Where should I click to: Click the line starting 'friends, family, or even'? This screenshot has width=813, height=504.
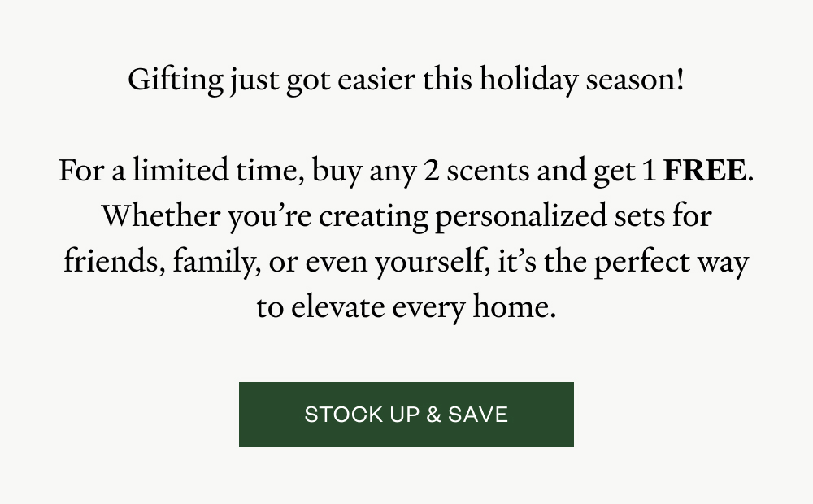pos(406,263)
